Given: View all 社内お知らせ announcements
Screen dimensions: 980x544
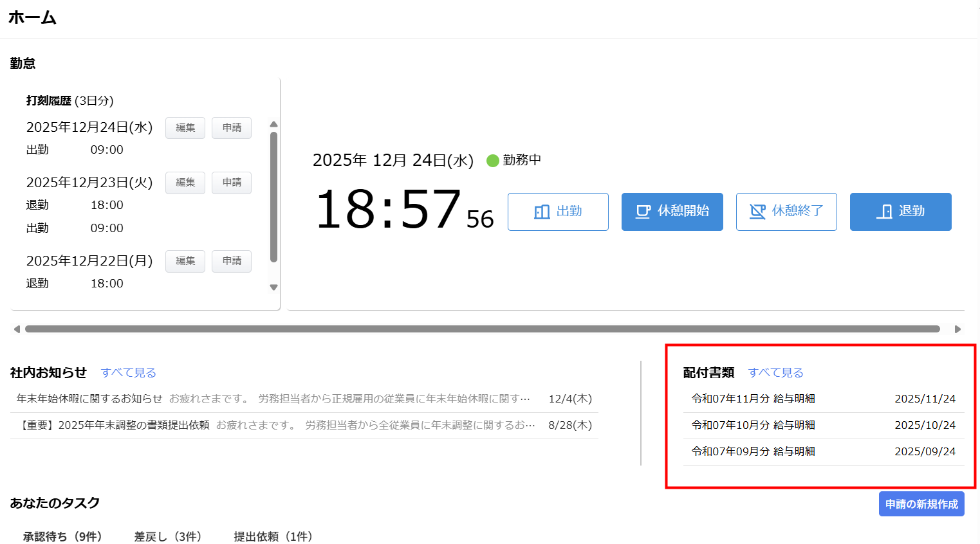Looking at the screenshot, I should point(128,373).
